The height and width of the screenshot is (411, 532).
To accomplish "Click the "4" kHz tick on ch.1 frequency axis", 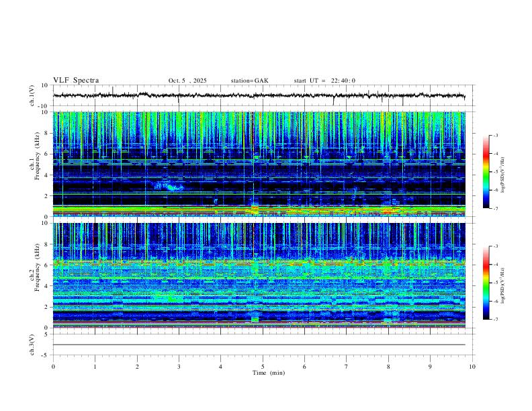I will [x=46, y=175].
